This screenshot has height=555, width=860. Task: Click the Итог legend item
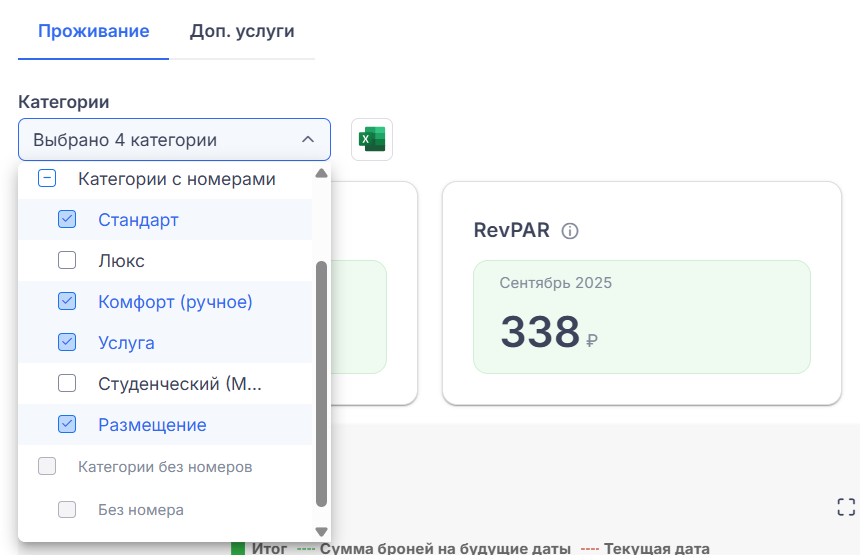(260, 548)
